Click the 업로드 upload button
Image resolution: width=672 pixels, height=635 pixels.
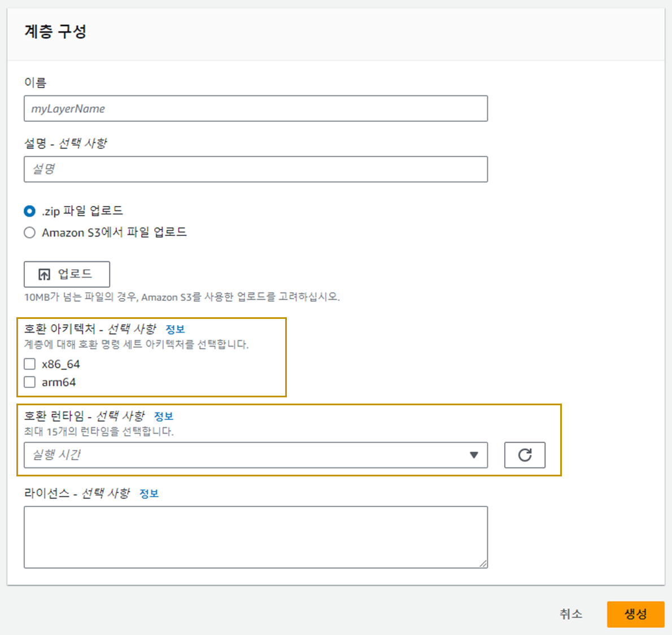pos(67,274)
